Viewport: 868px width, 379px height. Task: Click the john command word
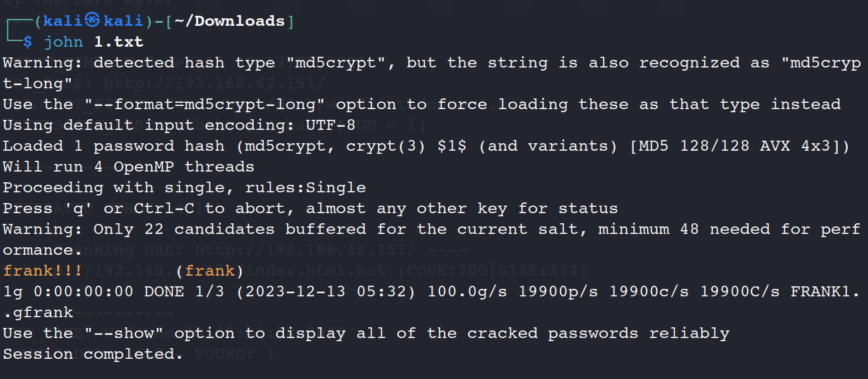(63, 42)
